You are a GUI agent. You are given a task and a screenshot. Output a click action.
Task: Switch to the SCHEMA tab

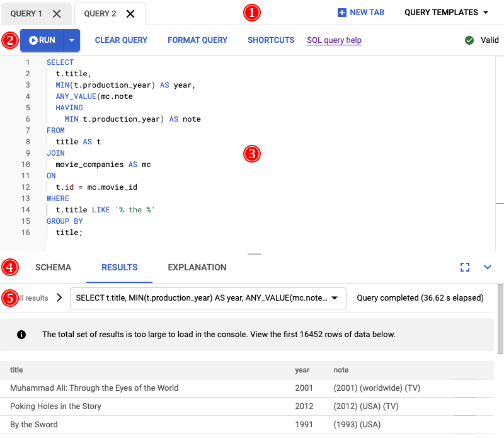pyautogui.click(x=53, y=267)
